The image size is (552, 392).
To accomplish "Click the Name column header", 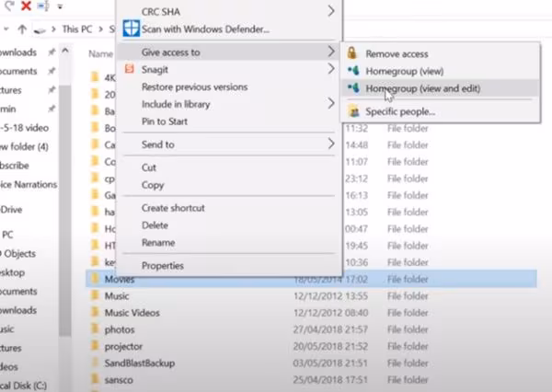I will (x=100, y=54).
